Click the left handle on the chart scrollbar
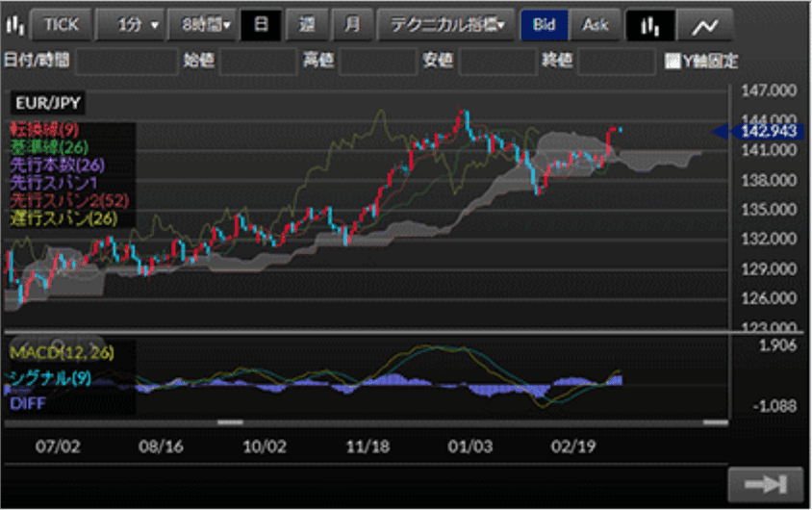Viewport: 812px width, 510px height. [230, 423]
